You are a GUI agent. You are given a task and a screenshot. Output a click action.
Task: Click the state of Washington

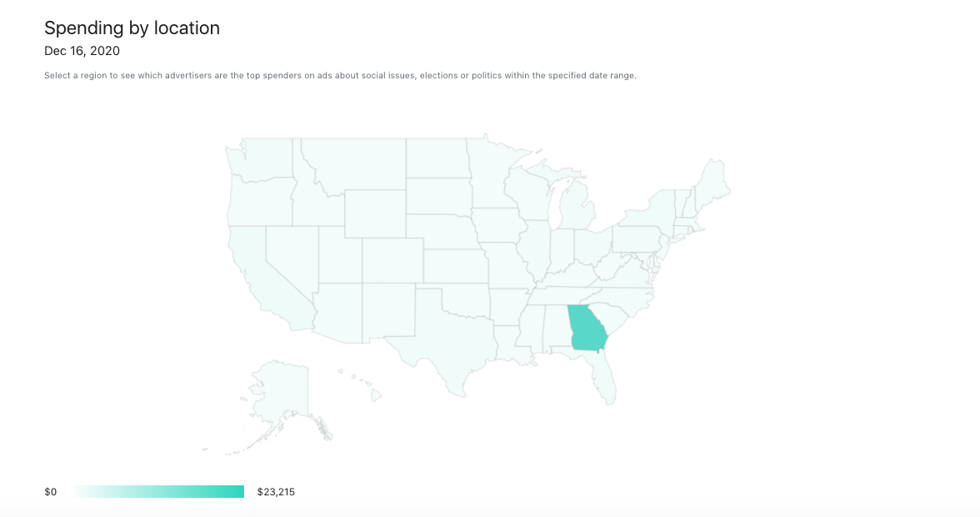[260, 162]
